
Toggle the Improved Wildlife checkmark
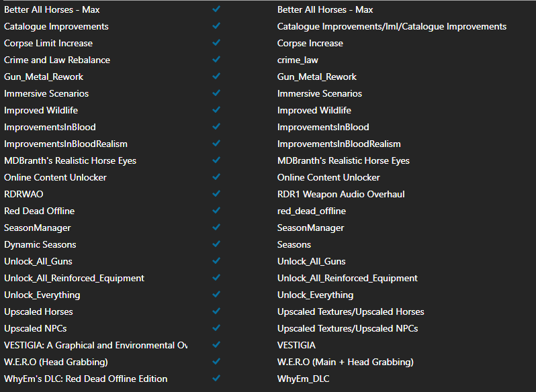coord(216,110)
